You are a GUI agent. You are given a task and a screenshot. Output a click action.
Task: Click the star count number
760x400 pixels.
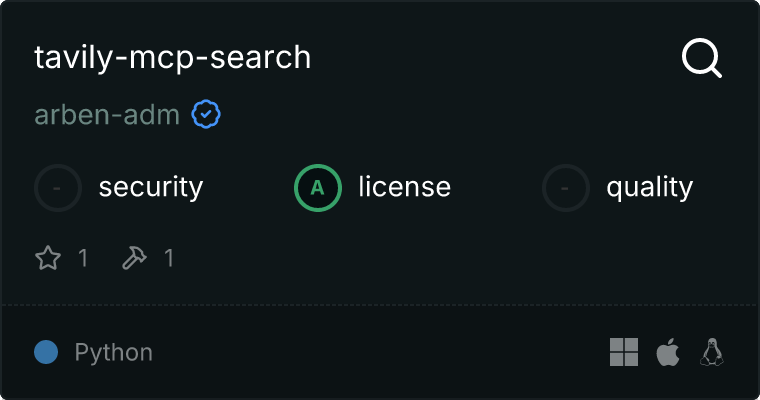(x=83, y=258)
